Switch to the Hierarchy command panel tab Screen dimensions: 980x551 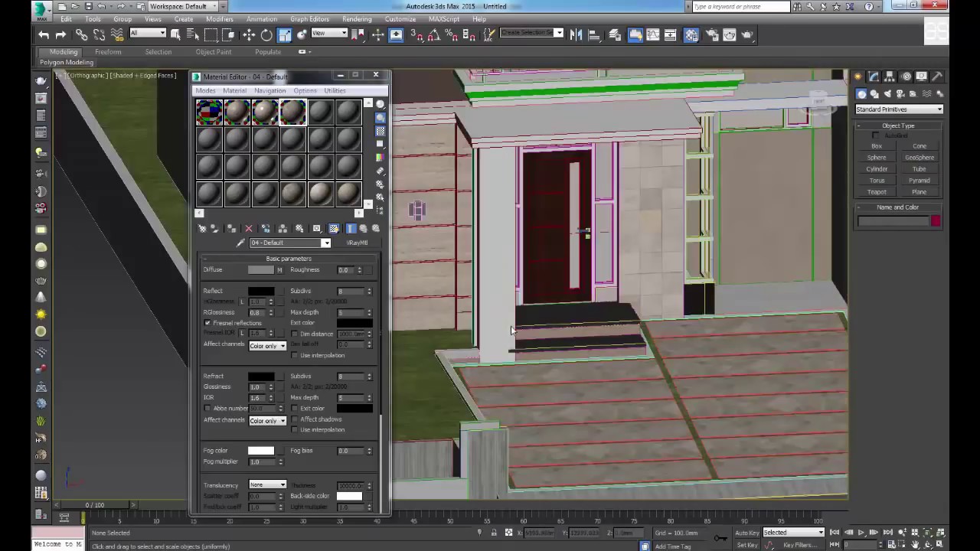pos(890,77)
